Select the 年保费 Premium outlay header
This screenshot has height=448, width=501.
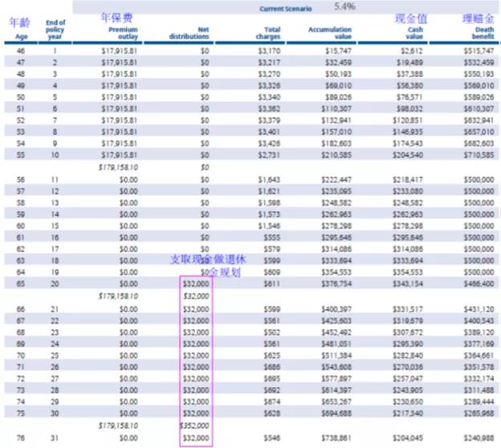tap(118, 27)
